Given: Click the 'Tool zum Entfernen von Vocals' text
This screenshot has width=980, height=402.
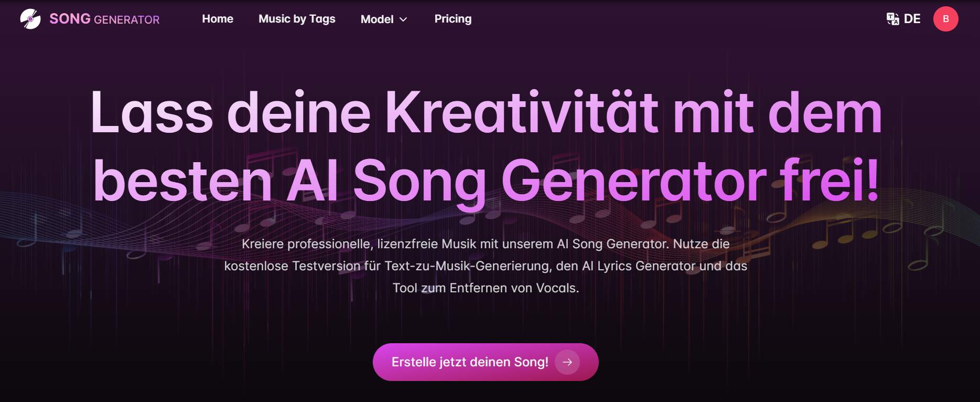Looking at the screenshot, I should pos(486,288).
